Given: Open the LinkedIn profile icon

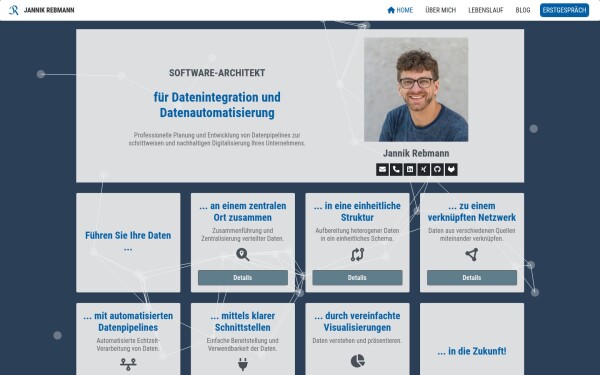Looking at the screenshot, I should tap(410, 170).
